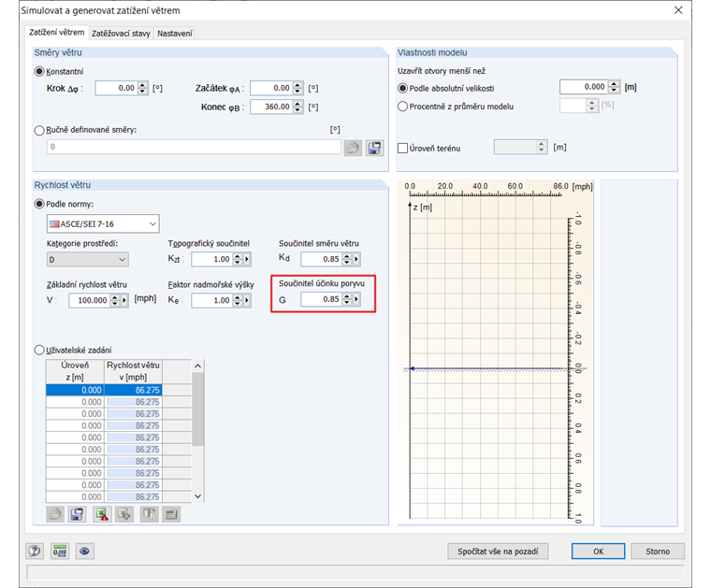Adjust the Kzt spinner arrows
This screenshot has height=588, width=711.
coord(237,259)
